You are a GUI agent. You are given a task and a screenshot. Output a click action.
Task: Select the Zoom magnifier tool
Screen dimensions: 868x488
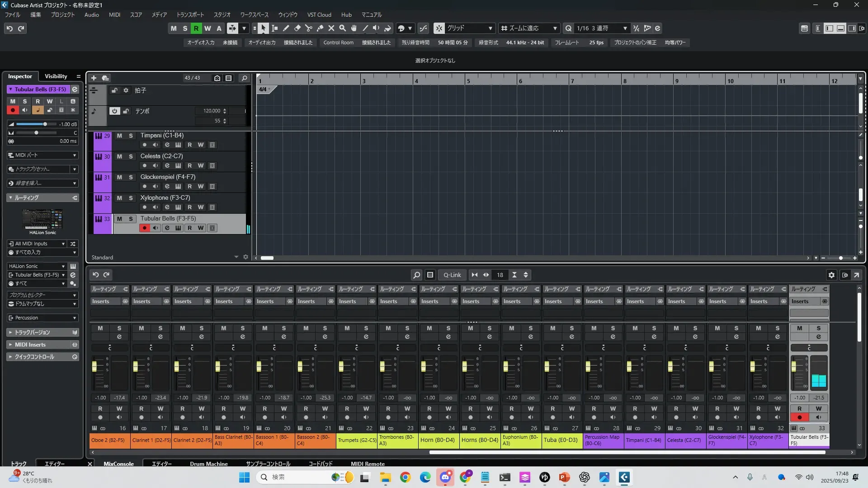coord(342,28)
